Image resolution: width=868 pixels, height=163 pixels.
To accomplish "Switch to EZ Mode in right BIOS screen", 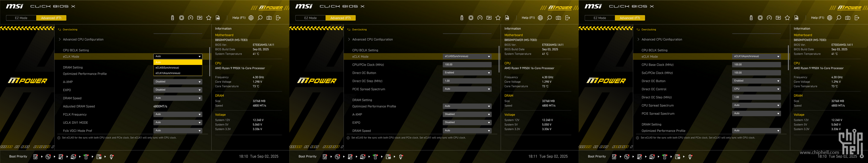I will 600,18.
